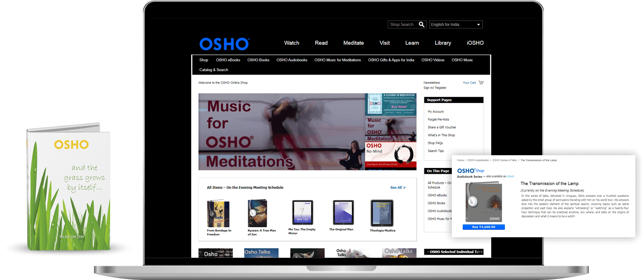Select the OSHO Audiobooks shop tab
The image size is (644, 280).
292,60
